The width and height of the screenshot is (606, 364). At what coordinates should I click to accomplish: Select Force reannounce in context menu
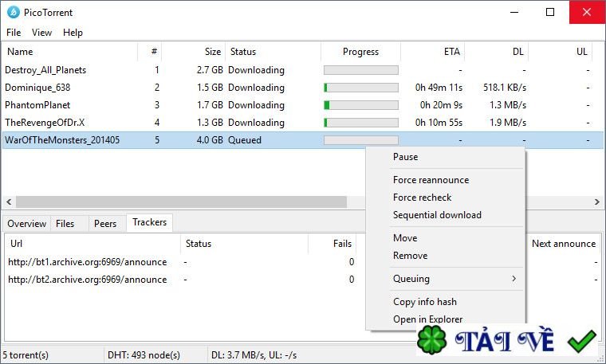click(431, 180)
